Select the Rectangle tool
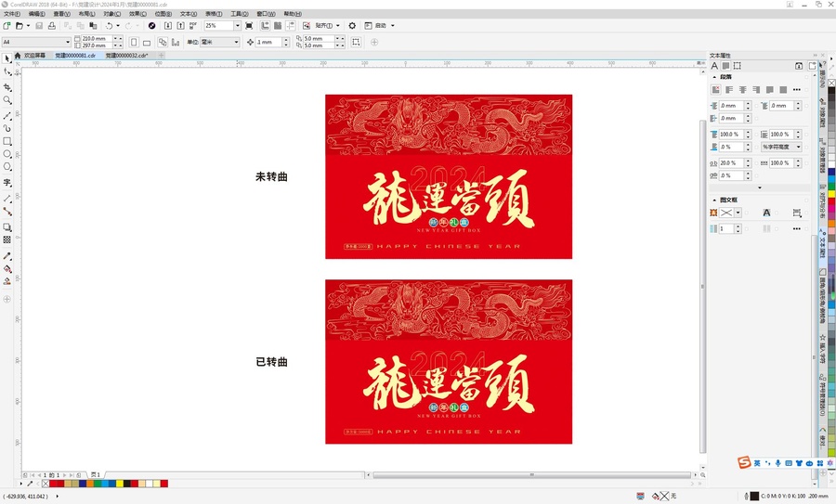This screenshot has height=504, width=836. pyautogui.click(x=7, y=141)
